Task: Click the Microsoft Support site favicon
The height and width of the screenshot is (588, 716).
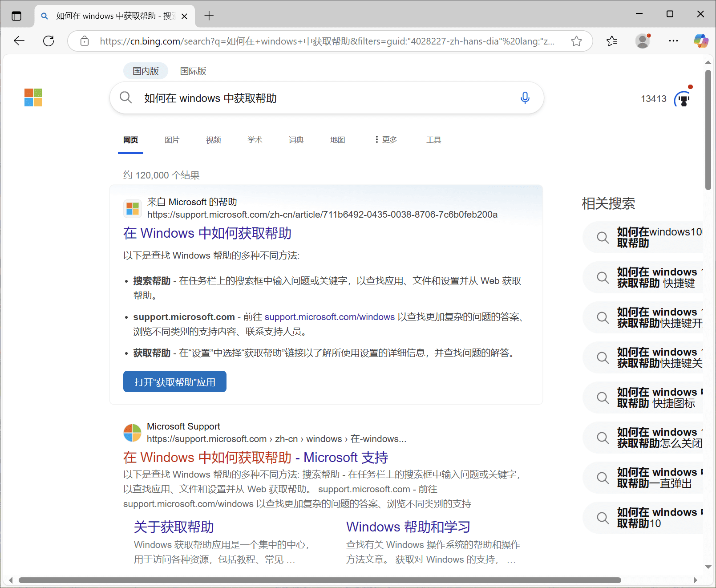Action: [x=132, y=433]
